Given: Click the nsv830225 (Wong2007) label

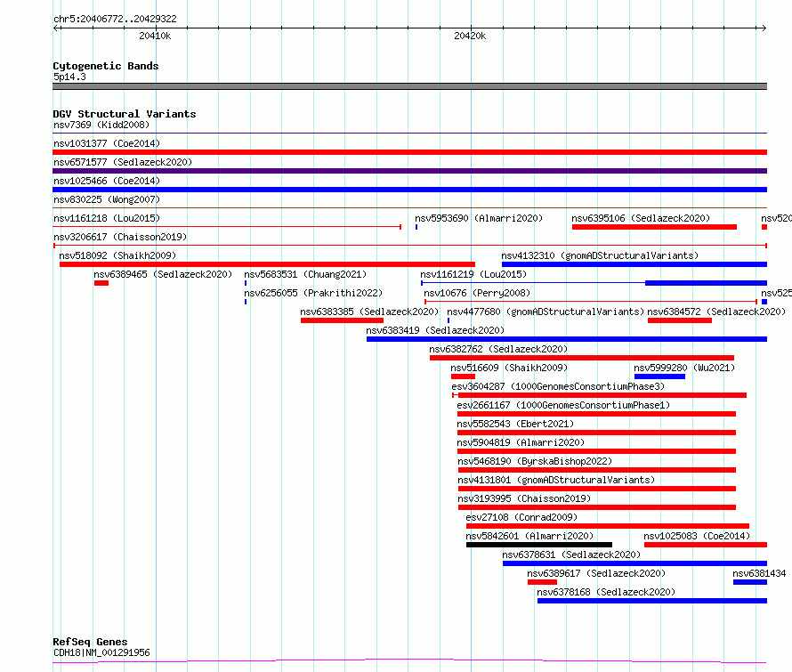Looking at the screenshot, I should [x=107, y=199].
